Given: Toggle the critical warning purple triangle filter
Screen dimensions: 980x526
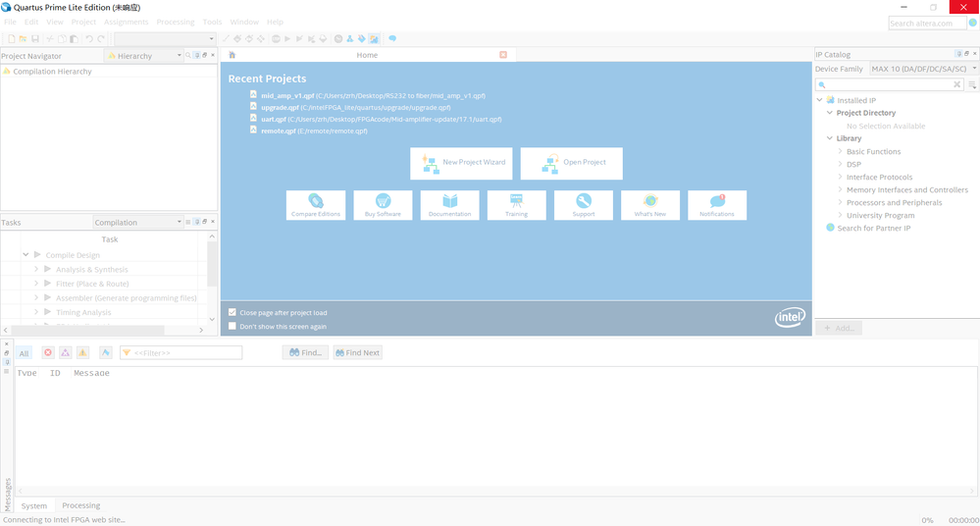Looking at the screenshot, I should 65,352.
